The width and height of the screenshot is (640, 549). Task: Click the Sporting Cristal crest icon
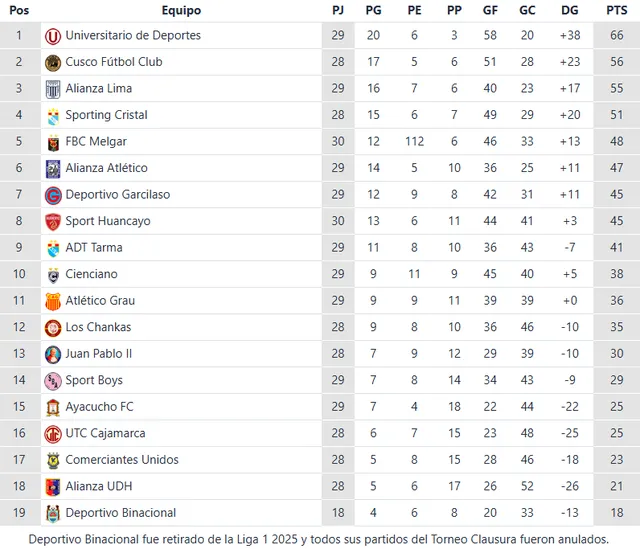coord(53,115)
